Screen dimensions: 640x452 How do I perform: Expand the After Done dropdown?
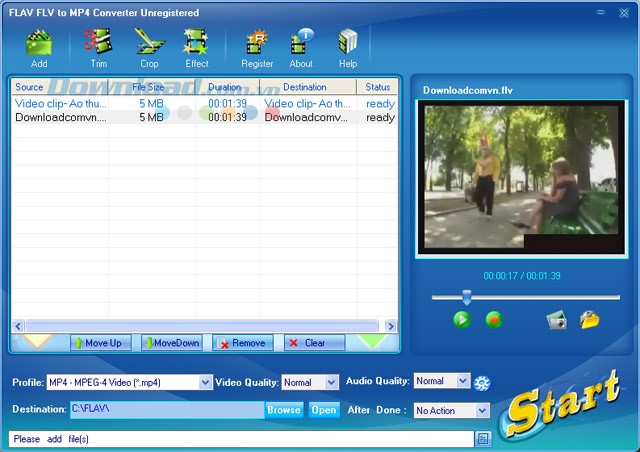[x=482, y=410]
